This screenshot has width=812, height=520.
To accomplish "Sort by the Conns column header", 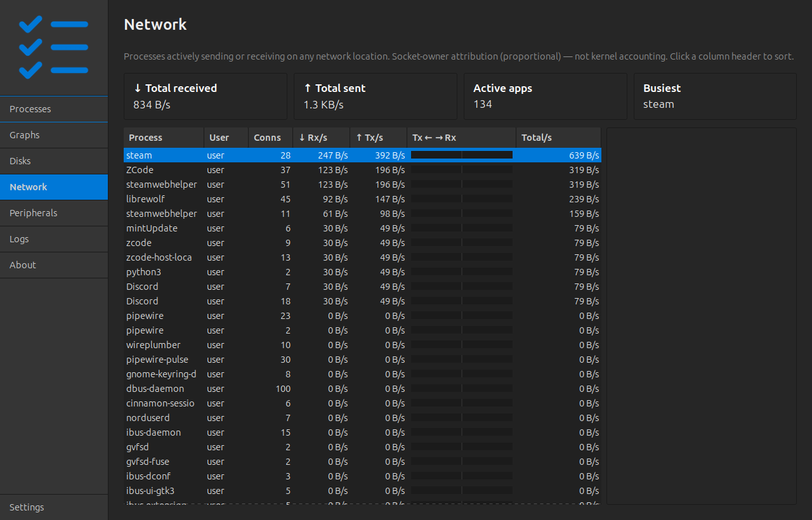I will (x=270, y=138).
